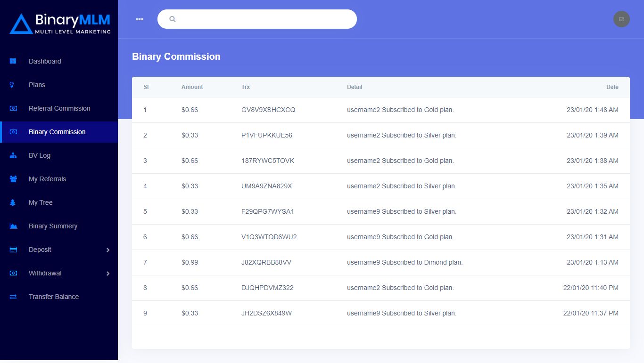The width and height of the screenshot is (644, 363).
Task: Expand the Deposit submenu arrow
Action: pos(108,250)
